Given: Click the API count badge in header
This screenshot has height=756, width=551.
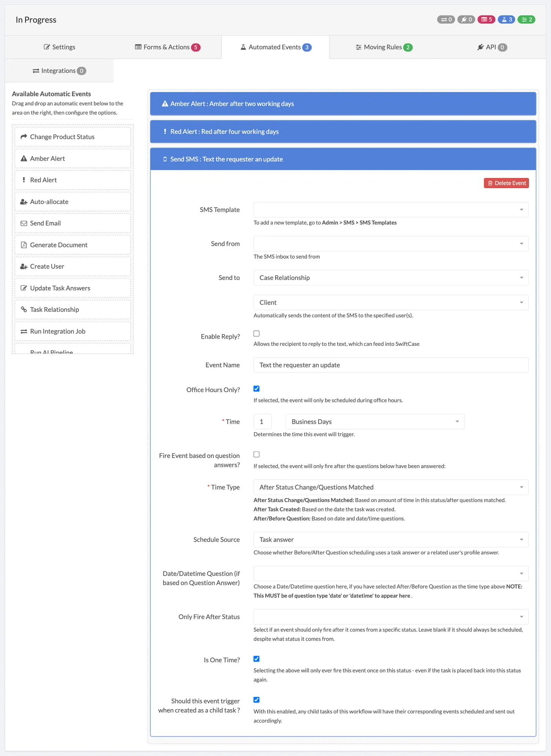Looking at the screenshot, I should (x=466, y=19).
